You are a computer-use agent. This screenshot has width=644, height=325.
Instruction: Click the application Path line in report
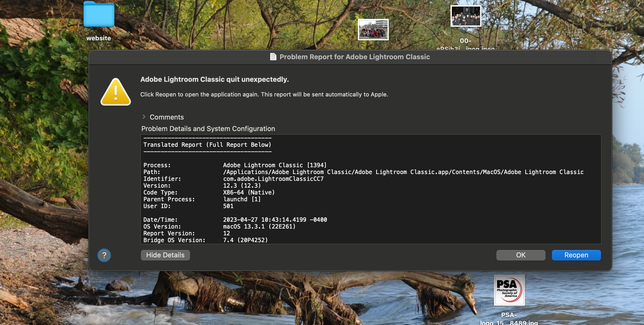click(403, 172)
